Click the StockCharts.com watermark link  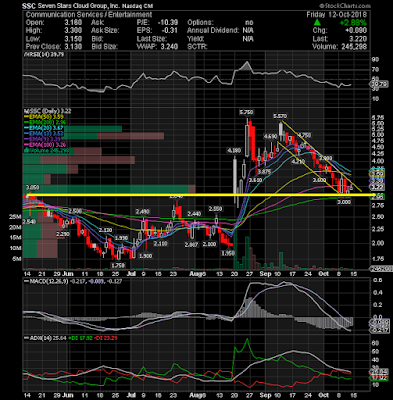(x=345, y=6)
